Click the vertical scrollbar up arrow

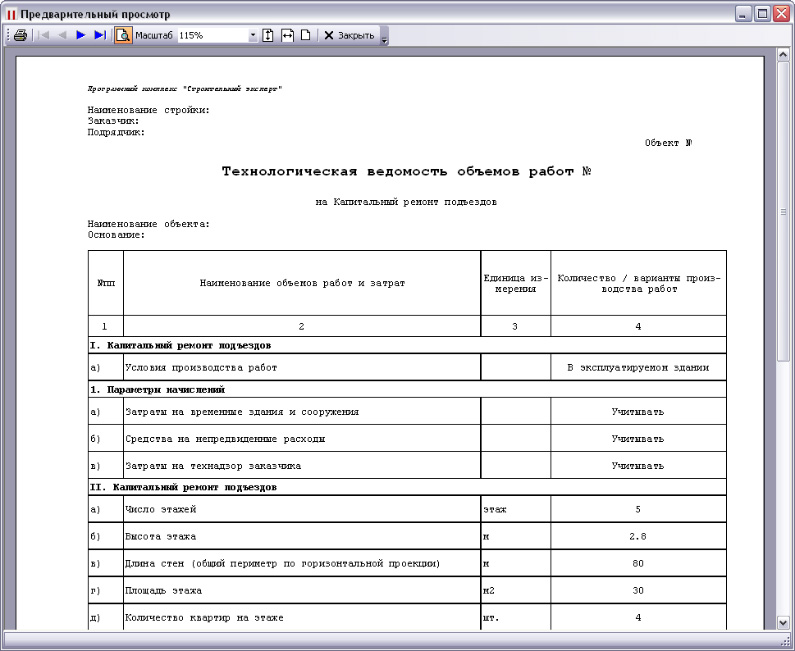point(783,55)
